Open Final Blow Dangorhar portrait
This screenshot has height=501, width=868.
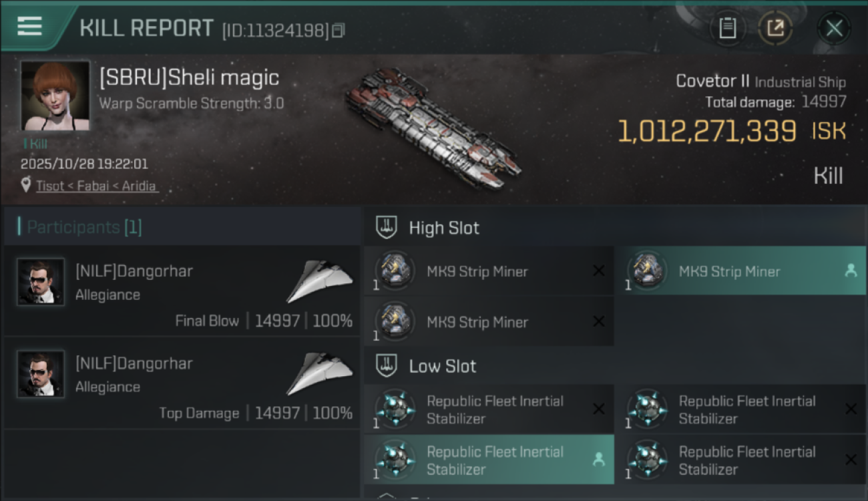(41, 282)
